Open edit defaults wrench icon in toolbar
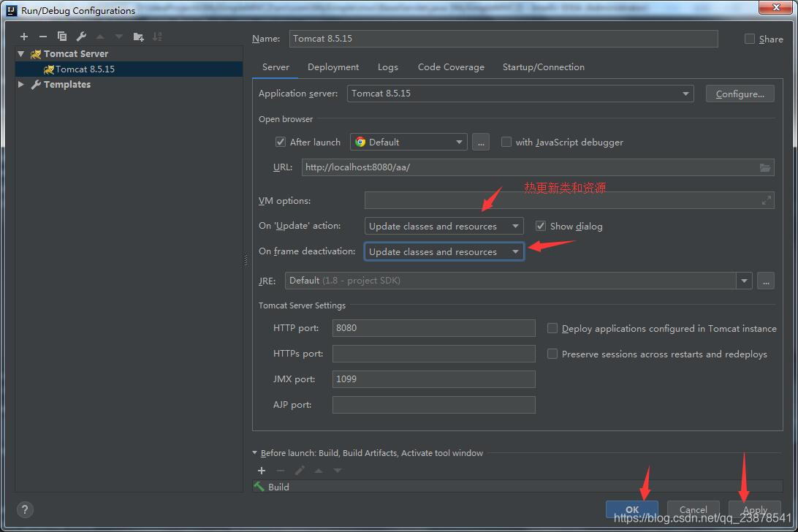798x532 pixels. coord(81,37)
